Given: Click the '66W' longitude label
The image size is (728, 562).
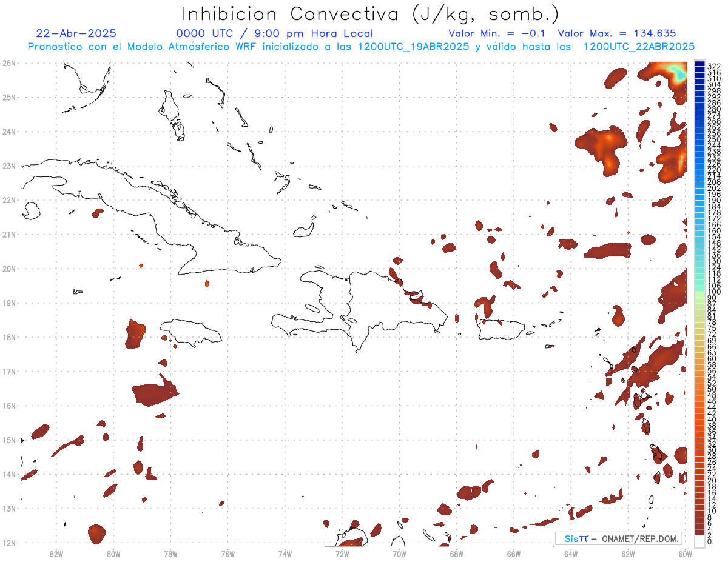Looking at the screenshot, I should 514,554.
